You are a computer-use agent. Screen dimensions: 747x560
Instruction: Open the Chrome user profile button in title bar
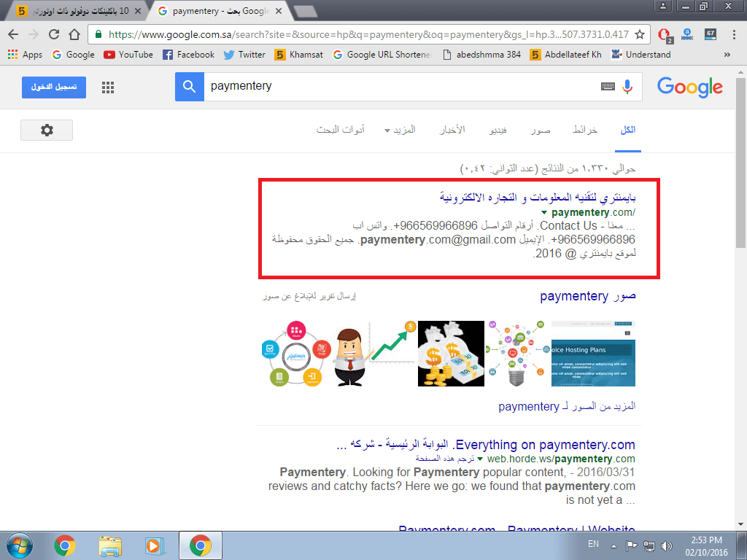(663, 6)
